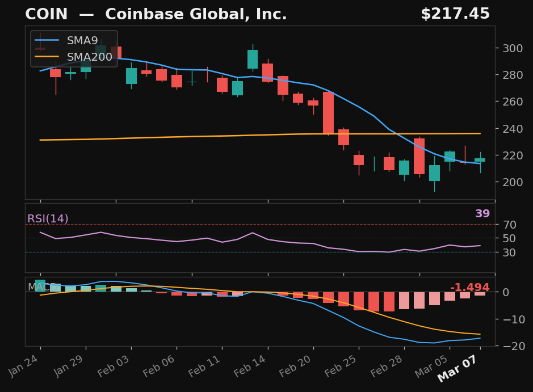Click the Feb 28 date label

click(387, 366)
